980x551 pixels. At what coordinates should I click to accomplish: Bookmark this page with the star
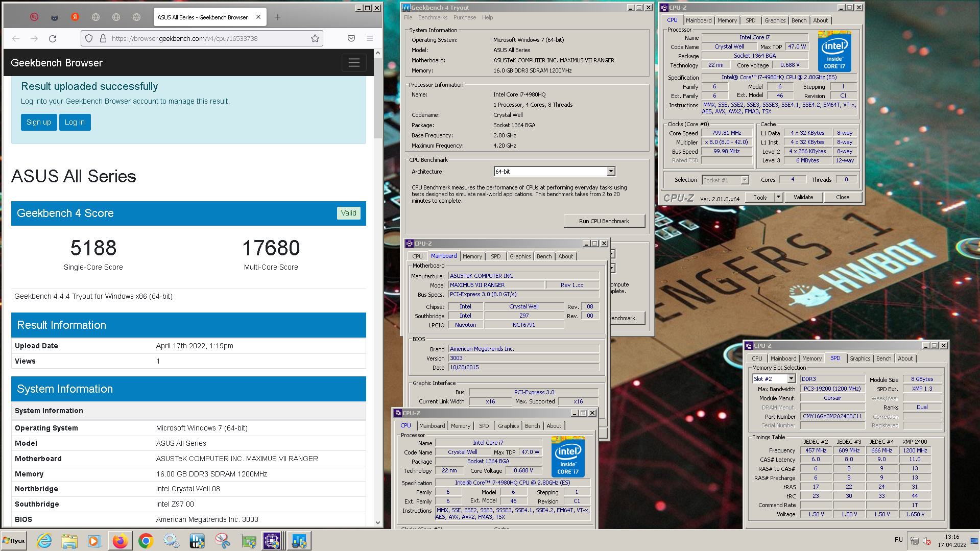(315, 38)
